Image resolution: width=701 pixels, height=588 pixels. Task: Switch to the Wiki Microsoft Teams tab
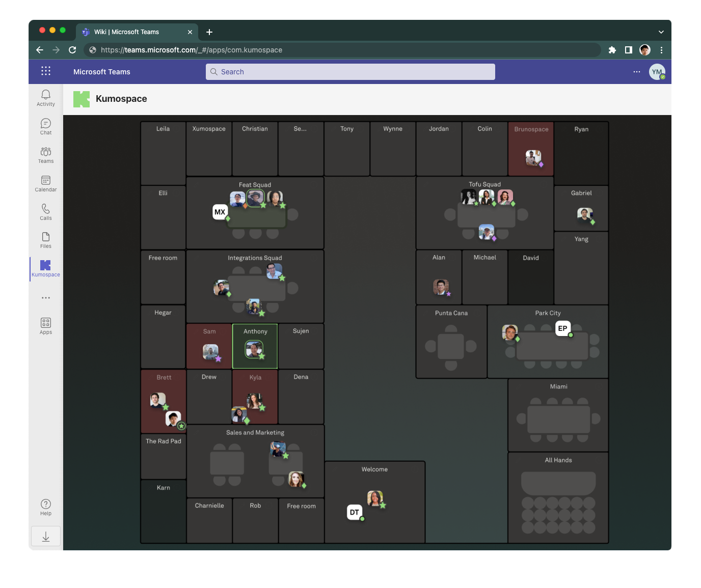point(127,32)
